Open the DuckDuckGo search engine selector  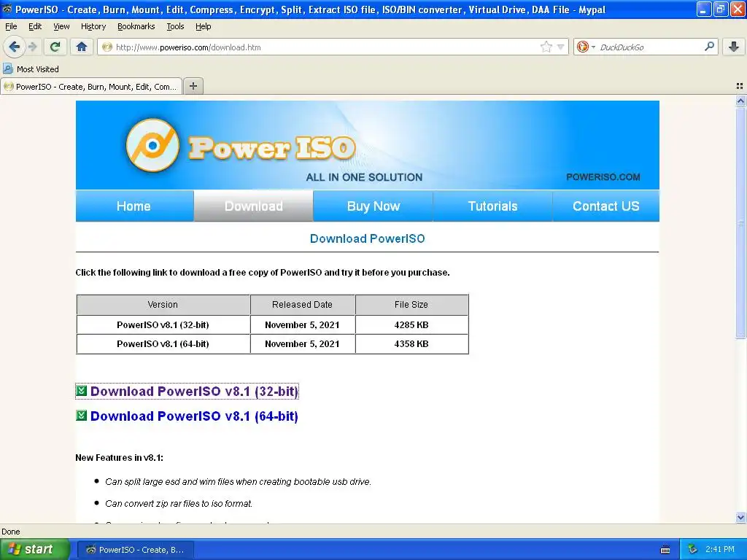(586, 47)
